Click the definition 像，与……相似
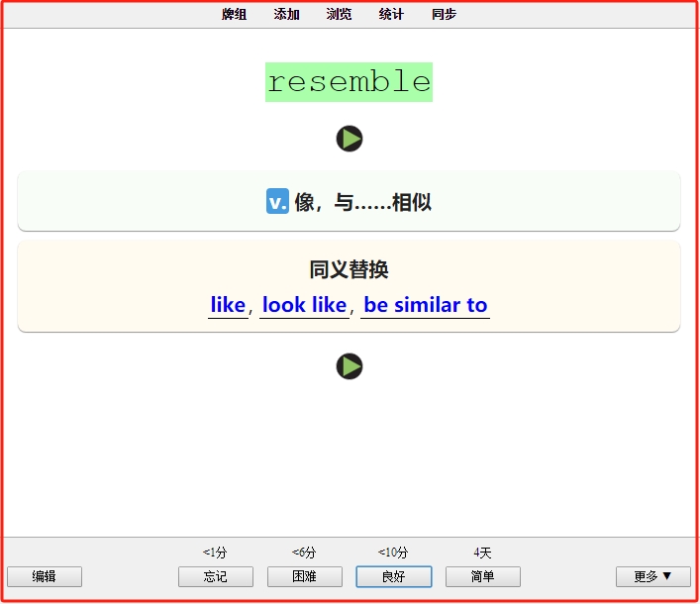This screenshot has width=700, height=604. pos(363,202)
